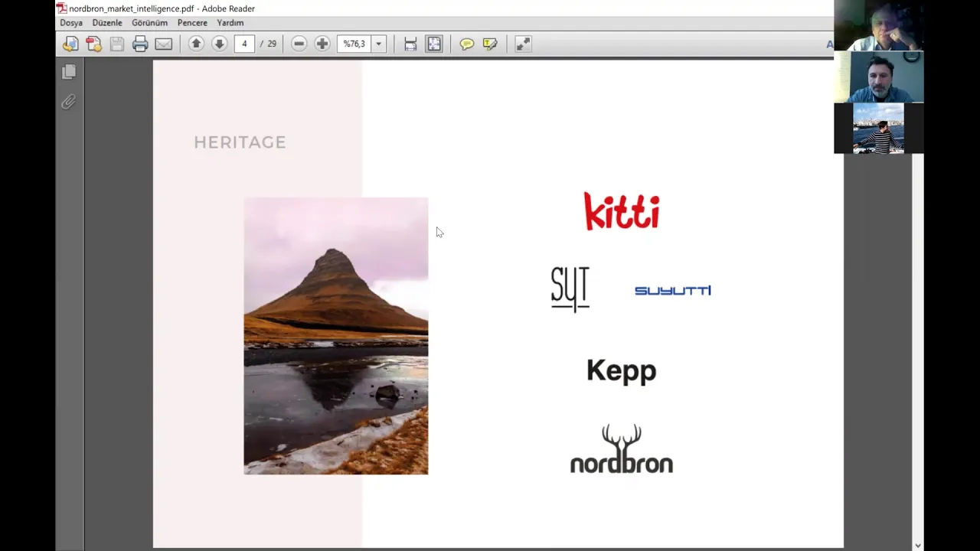Click the Kepp logo text
Screen dimensions: 980x551
tap(622, 371)
